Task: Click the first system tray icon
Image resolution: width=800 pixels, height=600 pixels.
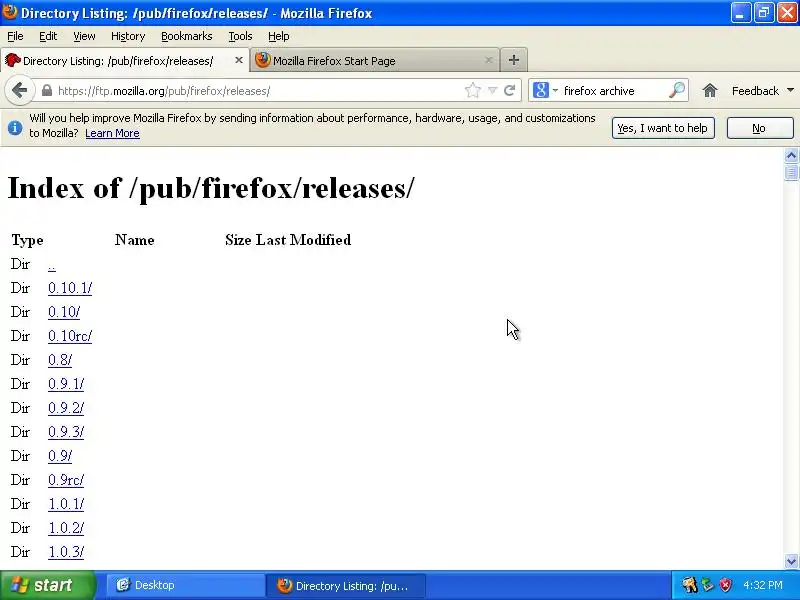Action: point(689,585)
